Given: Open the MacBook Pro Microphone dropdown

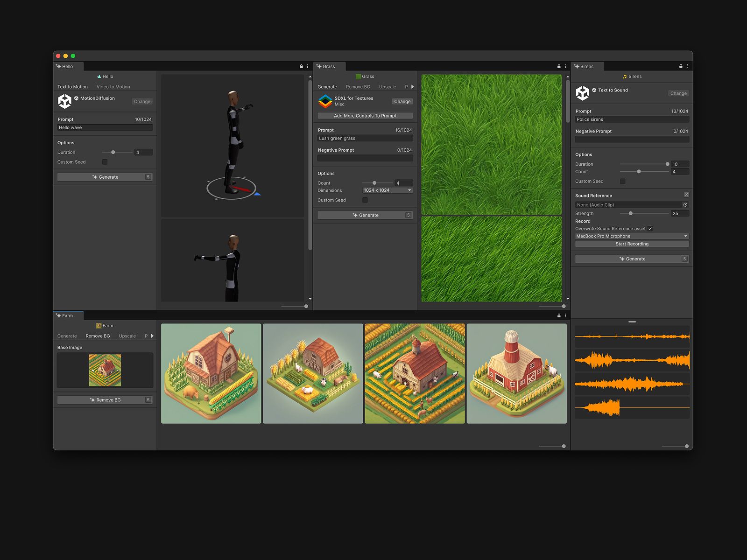Looking at the screenshot, I should (x=632, y=236).
